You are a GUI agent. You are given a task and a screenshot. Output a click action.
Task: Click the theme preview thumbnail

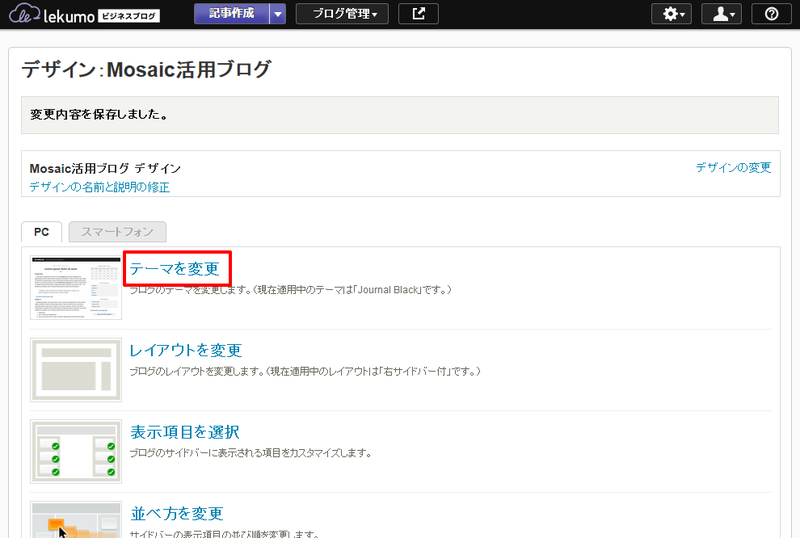[x=76, y=288]
